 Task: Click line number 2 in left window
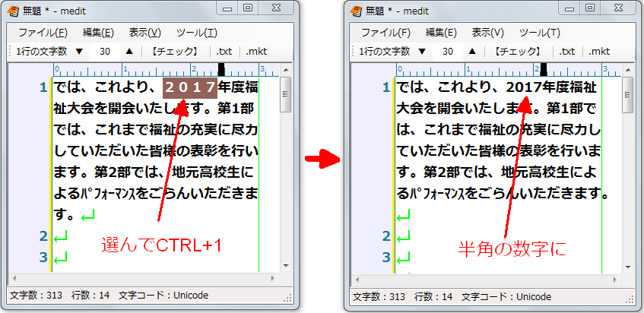43,236
